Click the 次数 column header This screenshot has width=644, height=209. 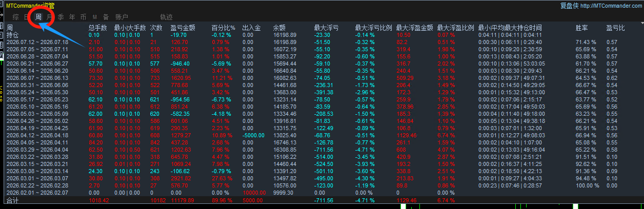point(156,28)
